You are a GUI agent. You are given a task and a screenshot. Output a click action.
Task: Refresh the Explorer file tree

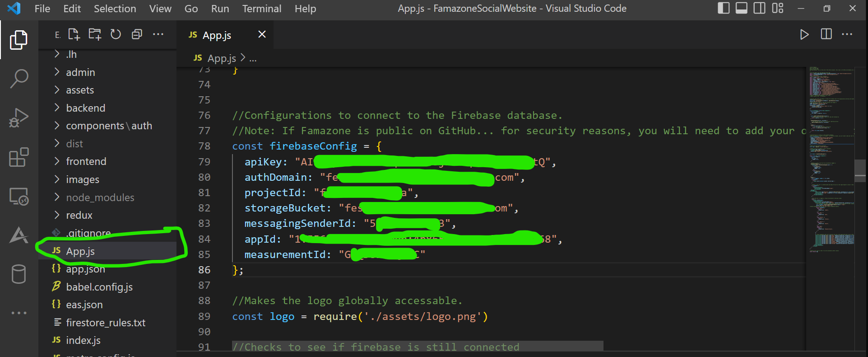(116, 34)
